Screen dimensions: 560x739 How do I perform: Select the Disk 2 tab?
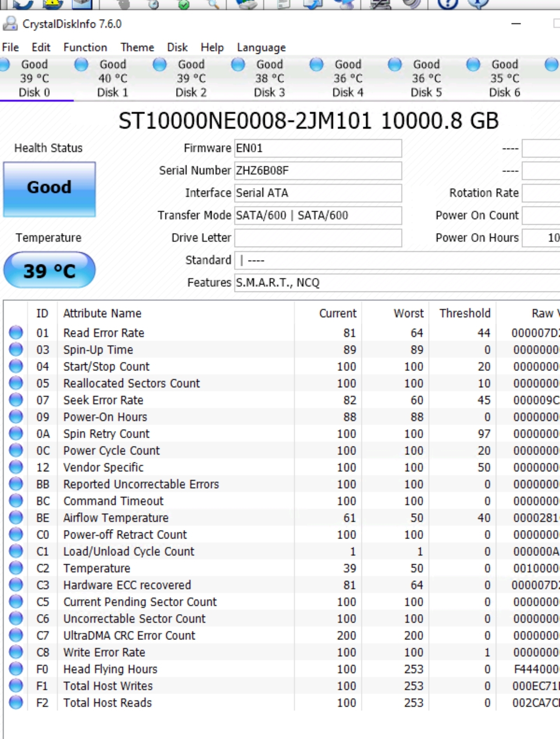tap(191, 78)
